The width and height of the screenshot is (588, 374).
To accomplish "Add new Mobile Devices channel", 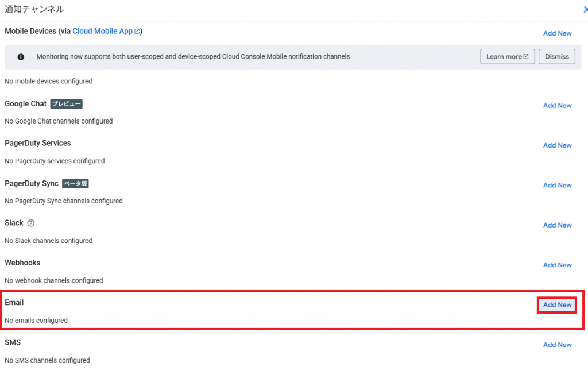I will (x=557, y=33).
